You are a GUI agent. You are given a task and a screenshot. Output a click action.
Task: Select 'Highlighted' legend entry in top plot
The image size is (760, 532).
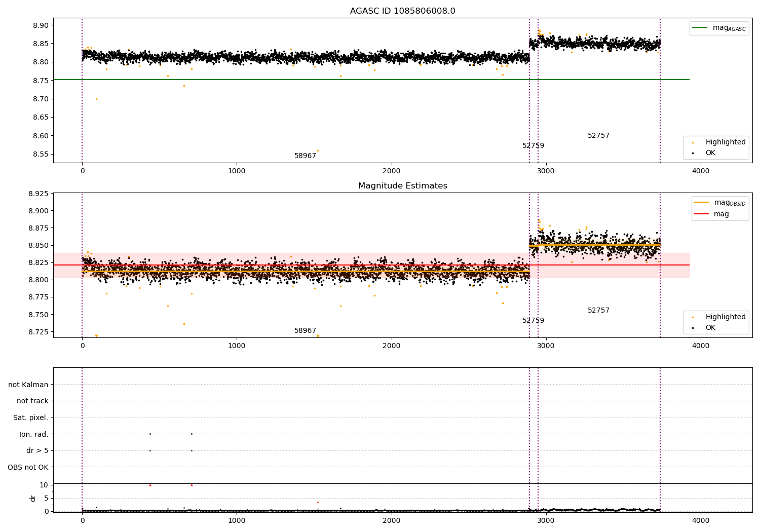[x=726, y=142]
